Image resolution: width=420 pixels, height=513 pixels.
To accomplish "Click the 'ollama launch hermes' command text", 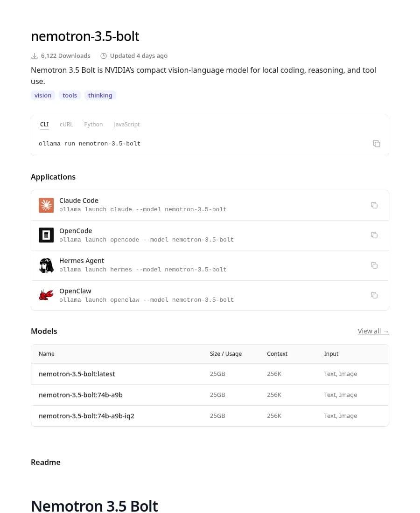I will (x=143, y=270).
